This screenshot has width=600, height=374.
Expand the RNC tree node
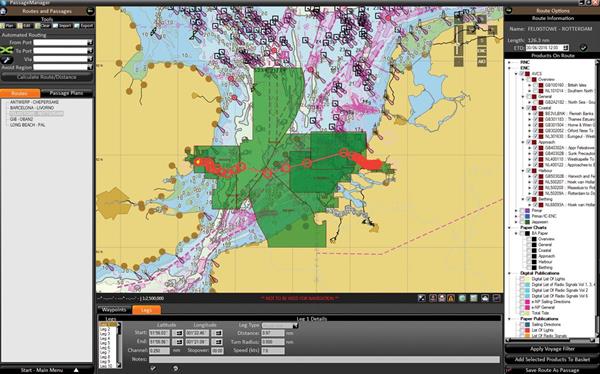click(510, 62)
